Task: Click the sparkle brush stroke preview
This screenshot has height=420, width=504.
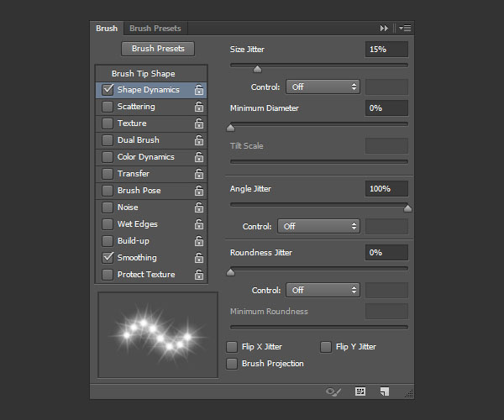Action: click(158, 335)
